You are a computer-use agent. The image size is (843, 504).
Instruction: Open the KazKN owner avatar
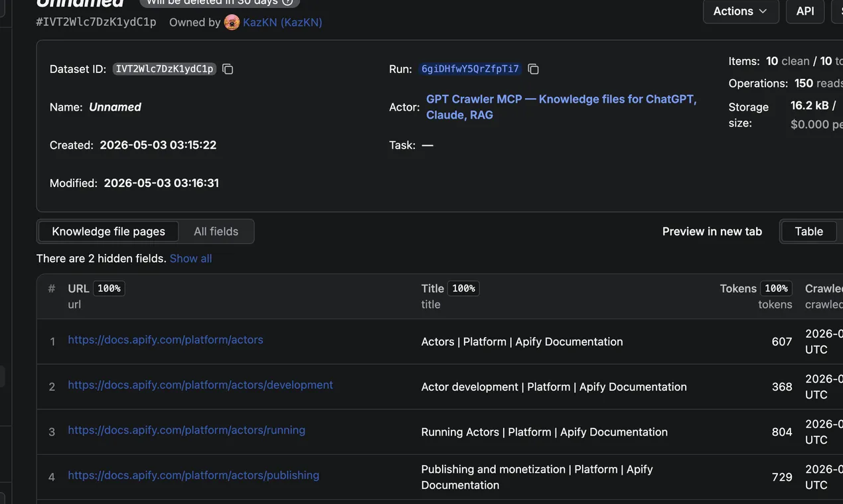pos(232,23)
